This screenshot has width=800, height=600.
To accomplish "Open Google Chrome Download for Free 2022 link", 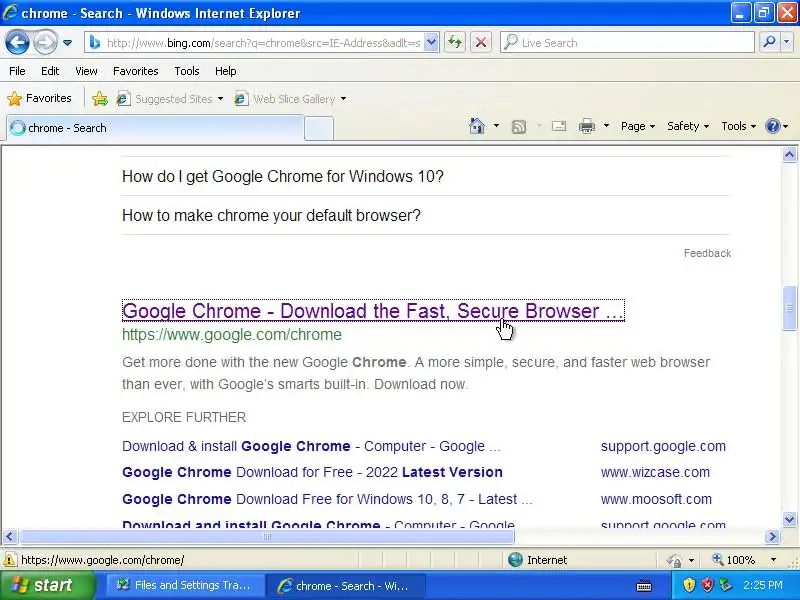I will tap(312, 472).
